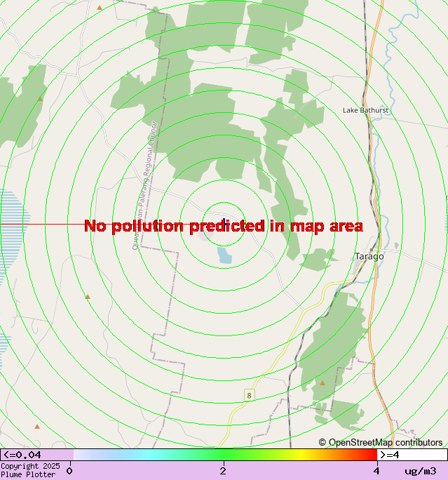Image resolution: width=448 pixels, height=480 pixels.
Task: Click the orange peak triangle in the bottom-left corner
Action: [37, 426]
